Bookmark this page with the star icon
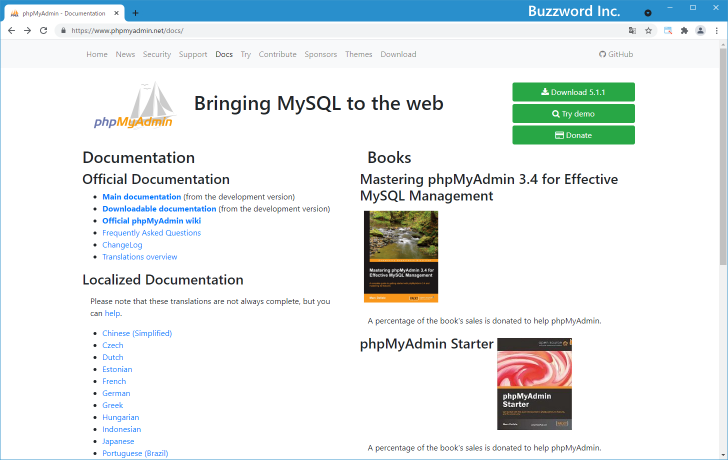The width and height of the screenshot is (728, 460). 649,31
